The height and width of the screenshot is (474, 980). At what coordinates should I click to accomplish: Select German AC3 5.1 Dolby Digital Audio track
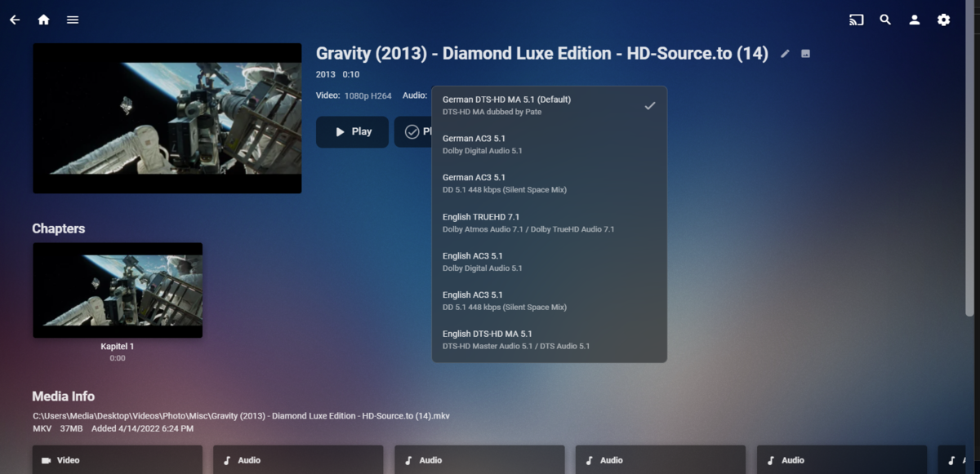pyautogui.click(x=549, y=144)
